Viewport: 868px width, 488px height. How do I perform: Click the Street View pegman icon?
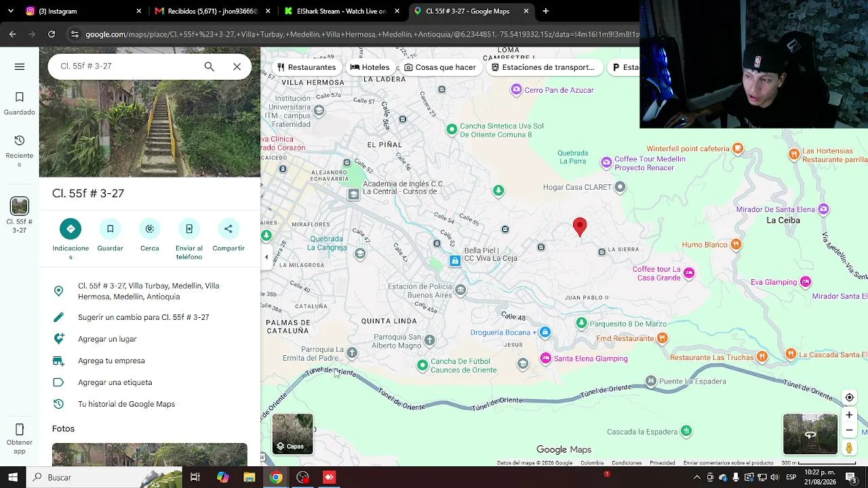tap(849, 447)
